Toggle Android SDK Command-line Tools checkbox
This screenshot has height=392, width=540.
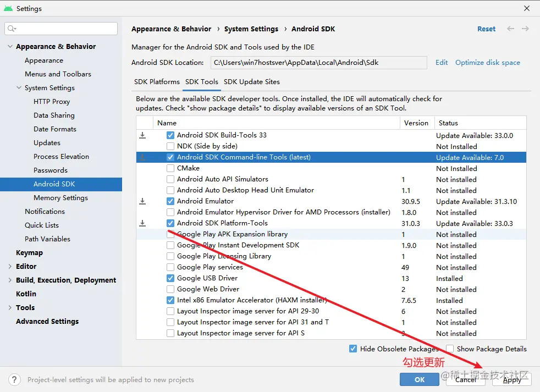(170, 157)
